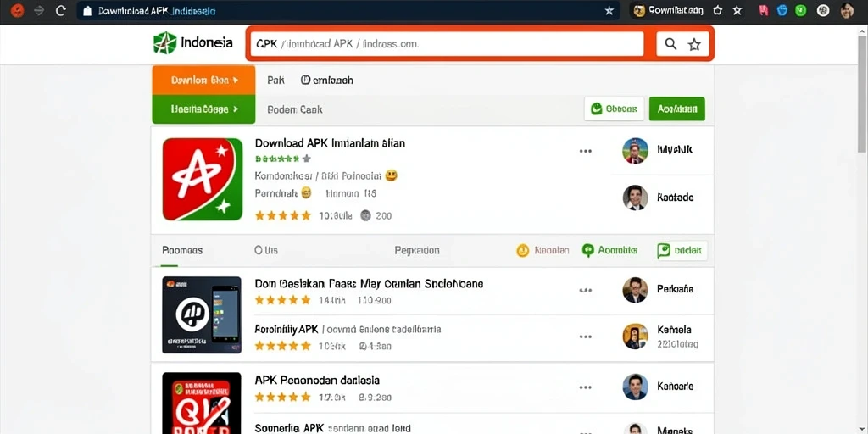868x434 pixels.
Task: Open the Kamala user avatar
Action: [x=635, y=337]
